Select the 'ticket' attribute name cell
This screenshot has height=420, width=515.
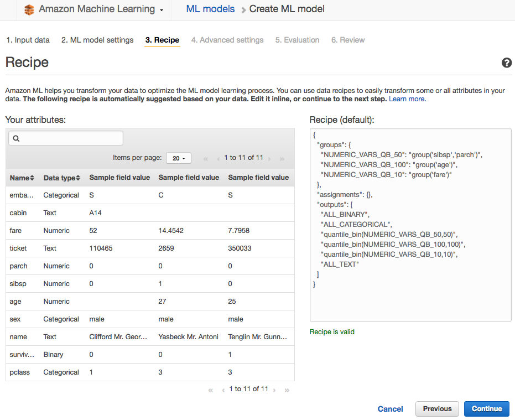pos(18,248)
